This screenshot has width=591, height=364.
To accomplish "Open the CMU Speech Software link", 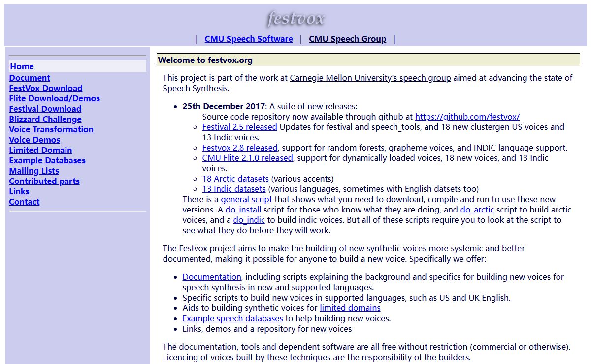I will (249, 39).
